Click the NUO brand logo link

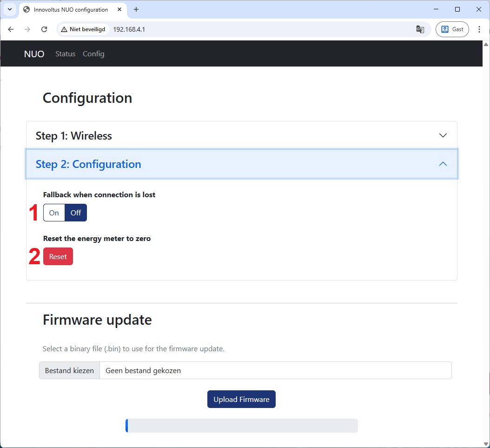[34, 54]
